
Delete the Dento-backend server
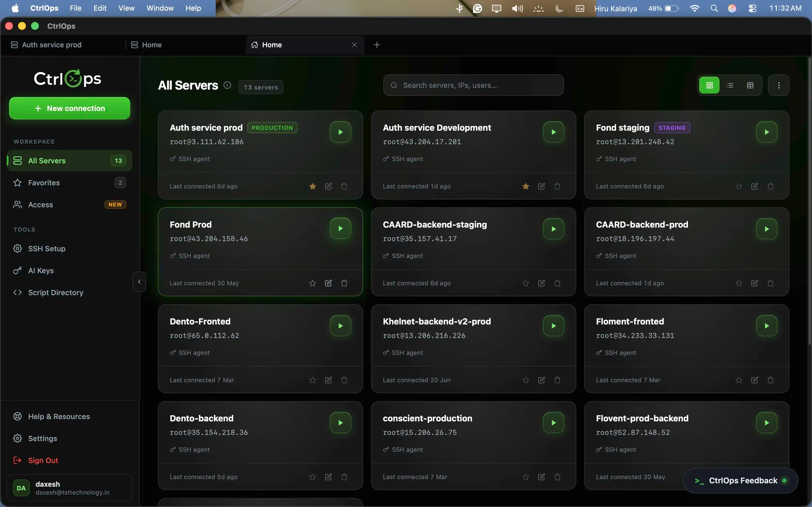pos(344,477)
